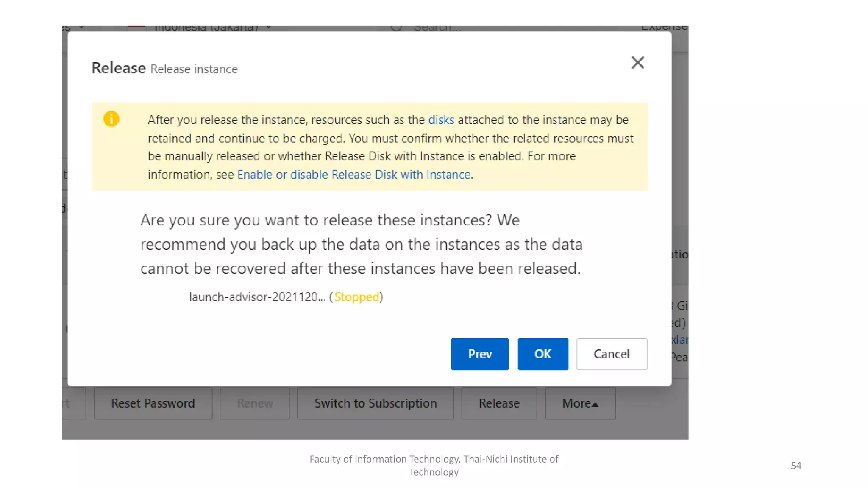The height and width of the screenshot is (488, 868).
Task: Click the More dropdown triangle arrow
Action: (x=595, y=405)
